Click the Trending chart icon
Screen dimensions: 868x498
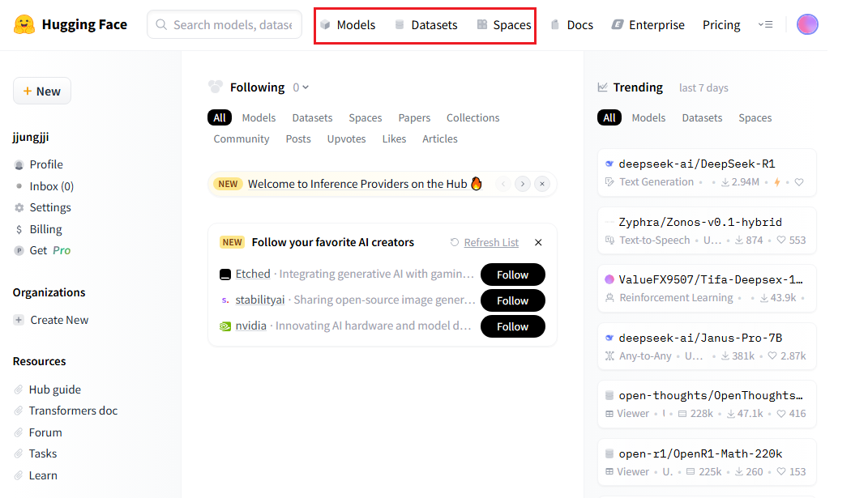(x=603, y=87)
